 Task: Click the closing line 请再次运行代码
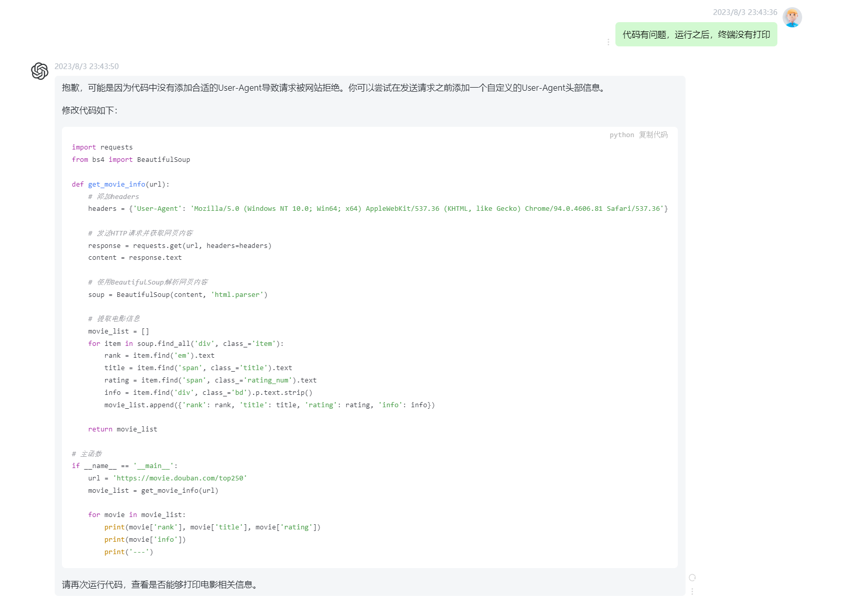[x=160, y=585]
